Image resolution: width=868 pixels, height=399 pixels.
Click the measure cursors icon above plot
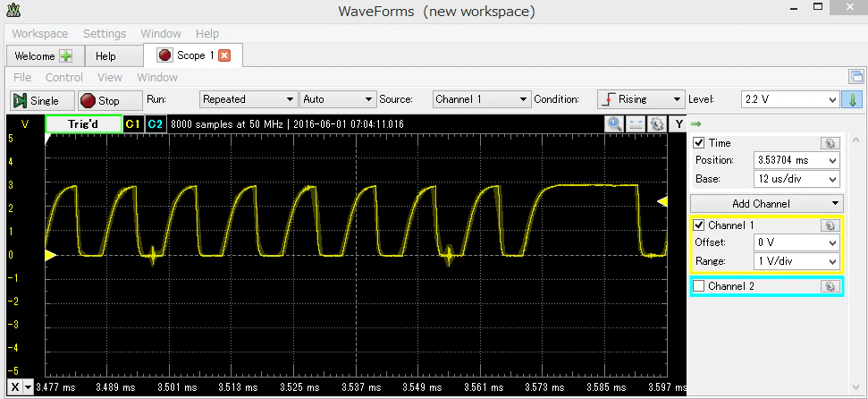point(636,123)
